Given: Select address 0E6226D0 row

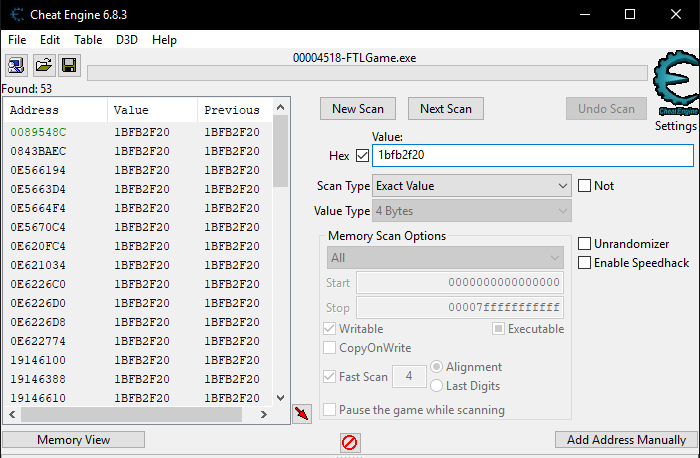Looking at the screenshot, I should pyautogui.click(x=138, y=303).
